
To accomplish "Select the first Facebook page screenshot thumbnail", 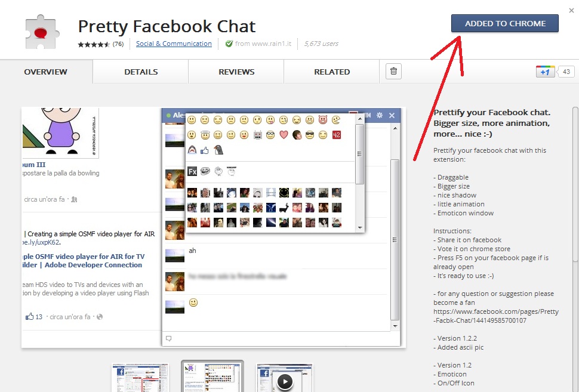I will coord(140,378).
